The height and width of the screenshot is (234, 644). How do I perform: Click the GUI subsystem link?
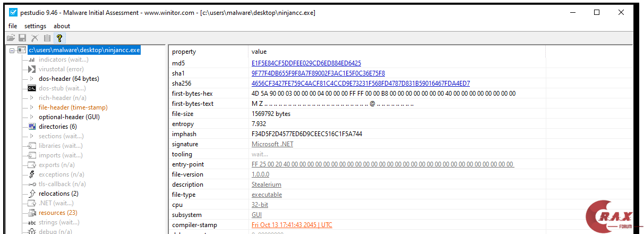pos(256,215)
